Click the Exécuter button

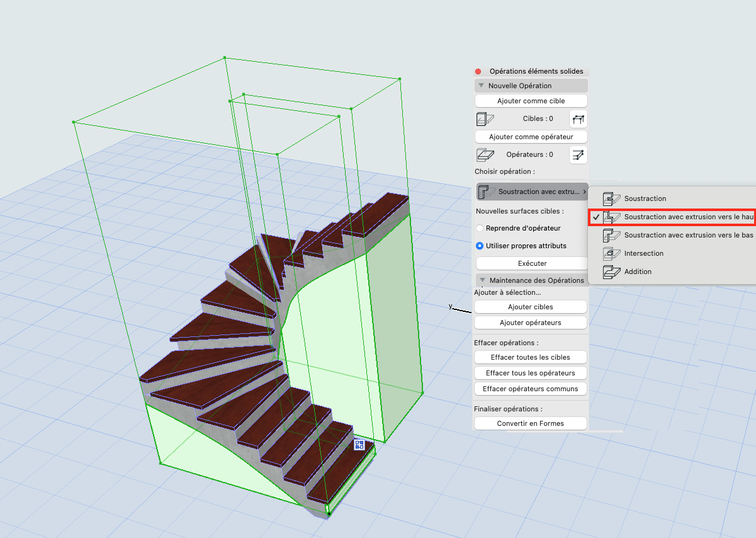click(x=532, y=263)
